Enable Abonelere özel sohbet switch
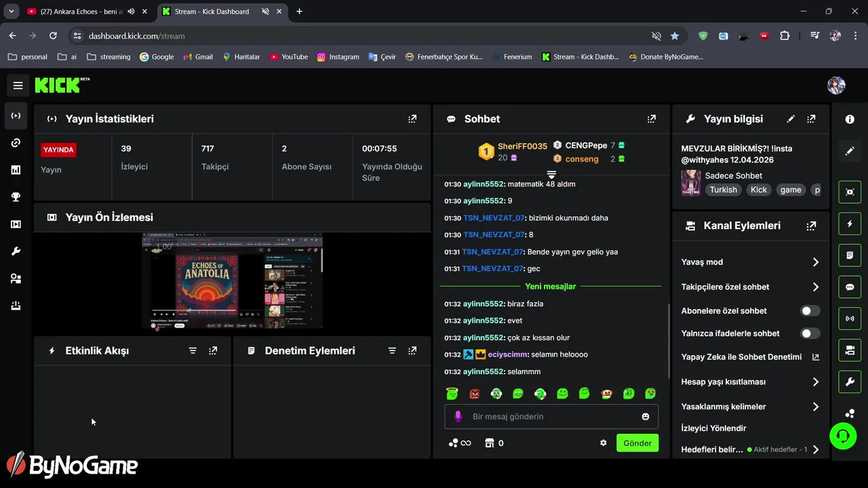This screenshot has width=868, height=488. point(810,311)
